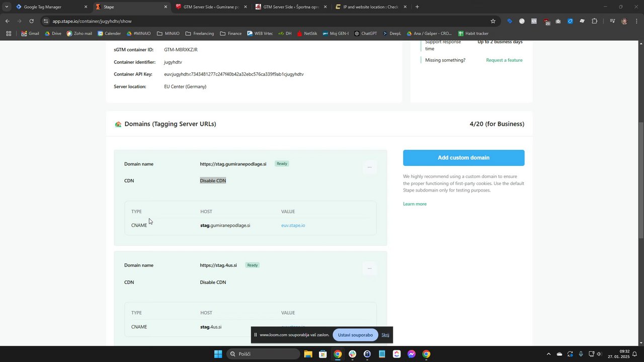644x362 pixels.
Task: Click the Skrij link in Loom bar
Action: coord(385,335)
